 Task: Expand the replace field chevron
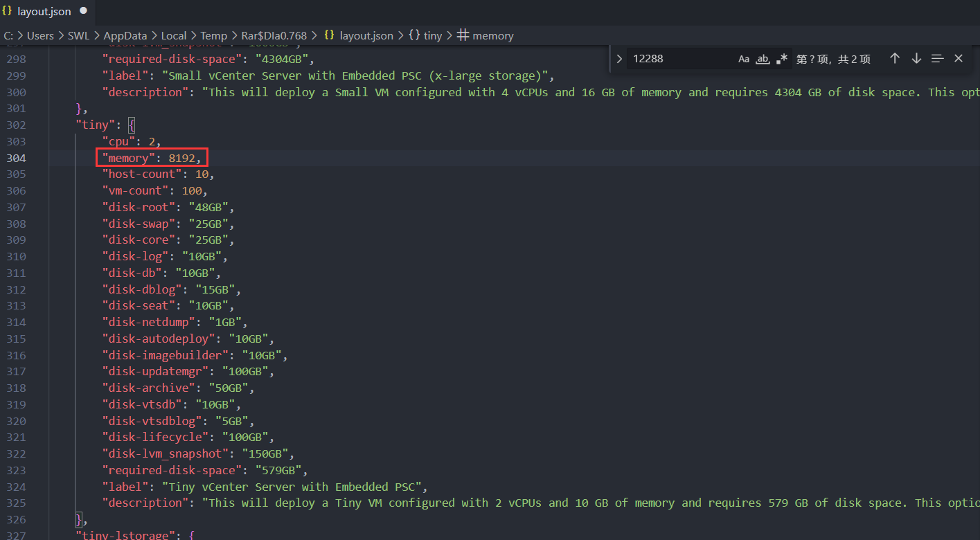[619, 59]
